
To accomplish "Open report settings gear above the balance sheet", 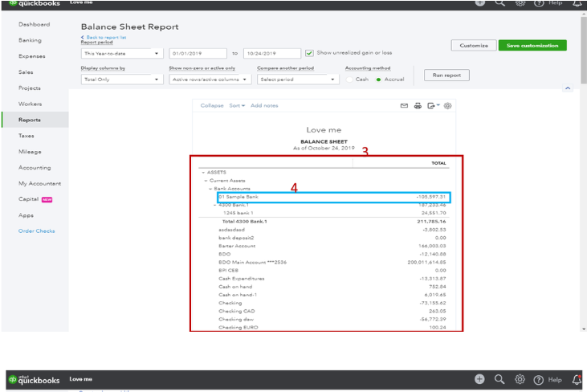I will pos(447,105).
